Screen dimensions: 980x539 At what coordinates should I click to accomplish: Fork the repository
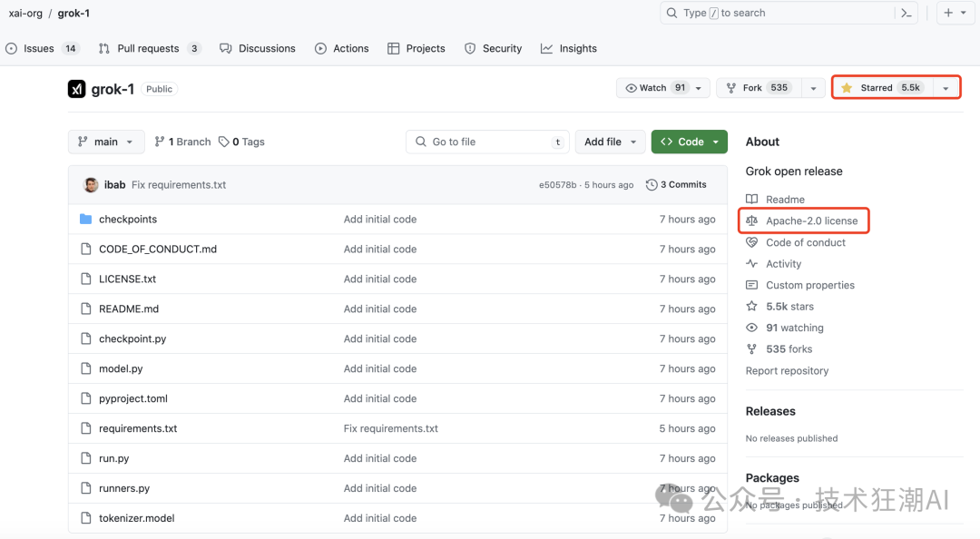(x=759, y=87)
